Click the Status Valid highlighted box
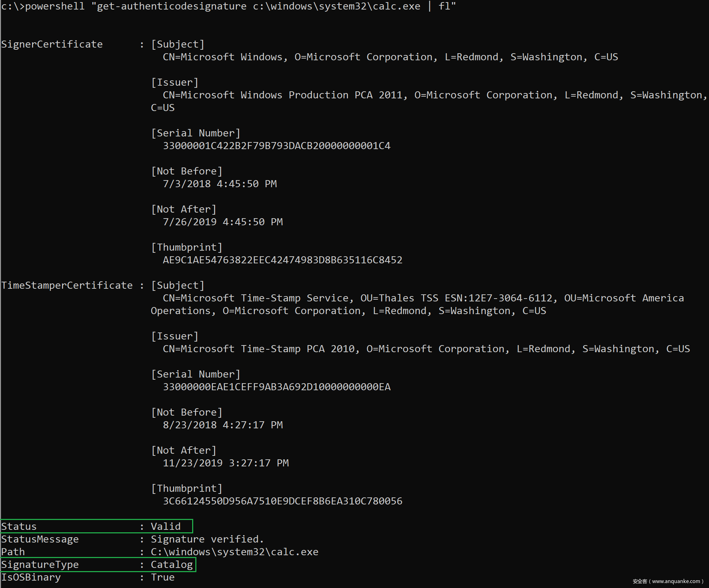709x588 pixels. point(96,526)
